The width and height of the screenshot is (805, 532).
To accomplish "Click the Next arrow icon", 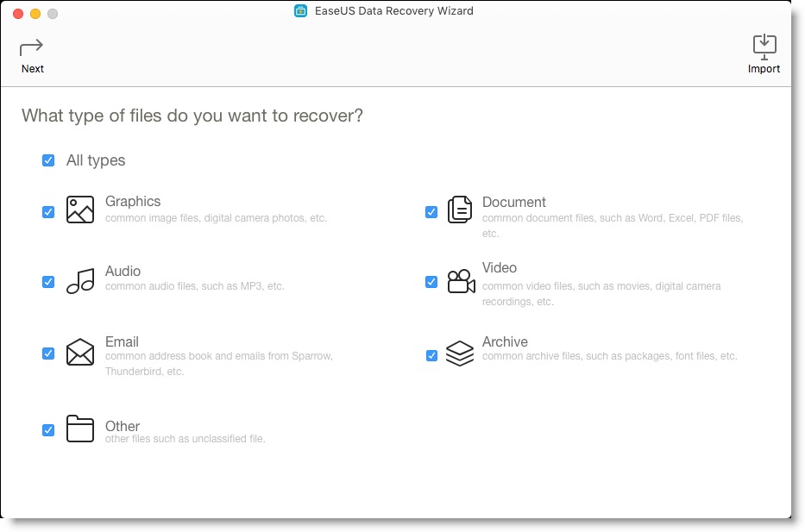I will pyautogui.click(x=31, y=48).
